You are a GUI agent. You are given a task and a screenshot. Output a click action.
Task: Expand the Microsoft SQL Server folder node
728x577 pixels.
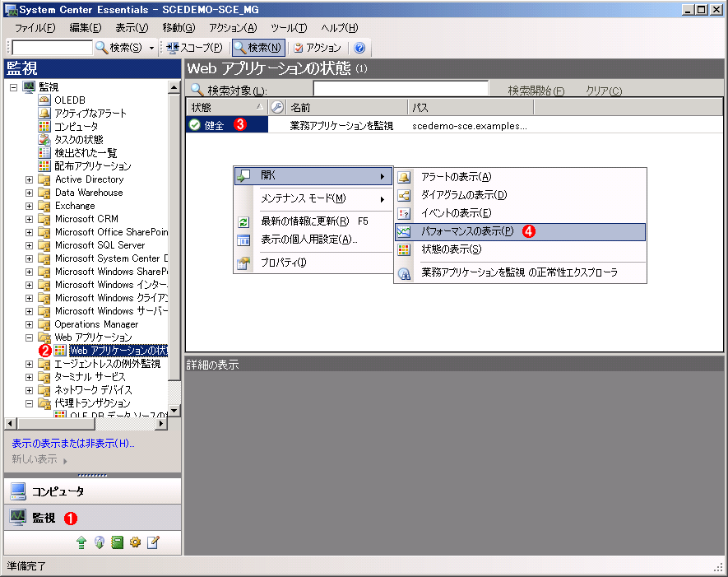tap(30, 245)
